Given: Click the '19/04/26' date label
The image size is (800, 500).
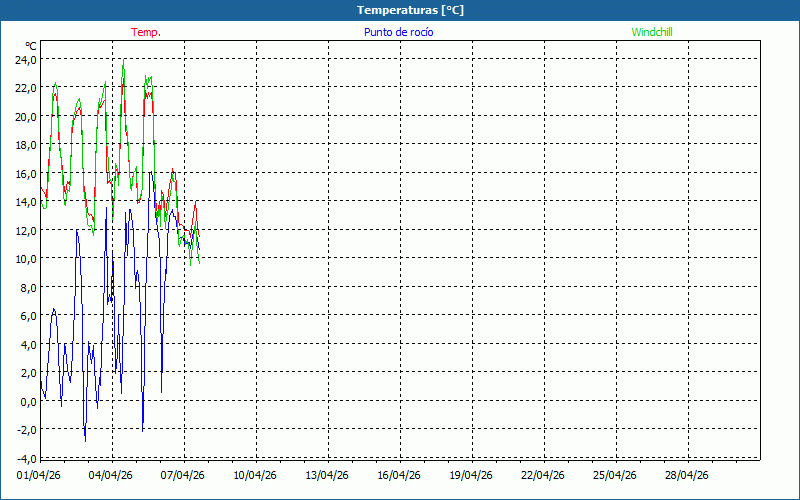Looking at the screenshot, I should click(470, 475).
